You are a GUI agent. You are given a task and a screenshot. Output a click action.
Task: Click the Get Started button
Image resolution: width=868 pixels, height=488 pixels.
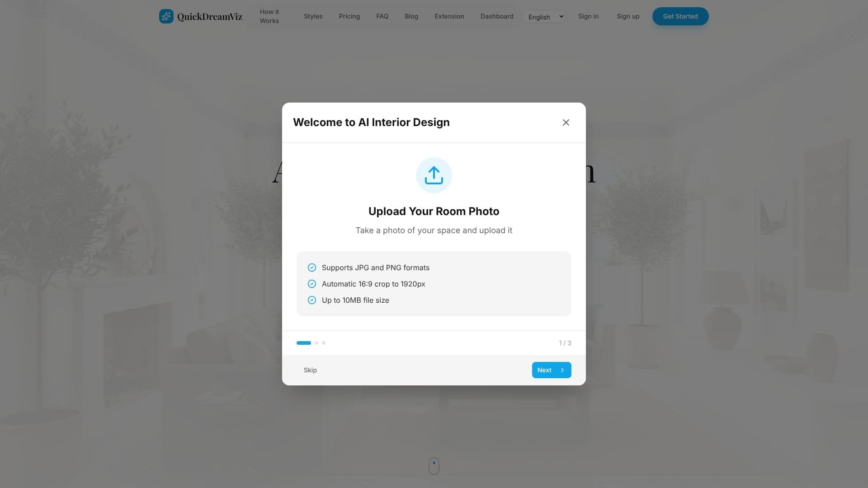(x=680, y=16)
